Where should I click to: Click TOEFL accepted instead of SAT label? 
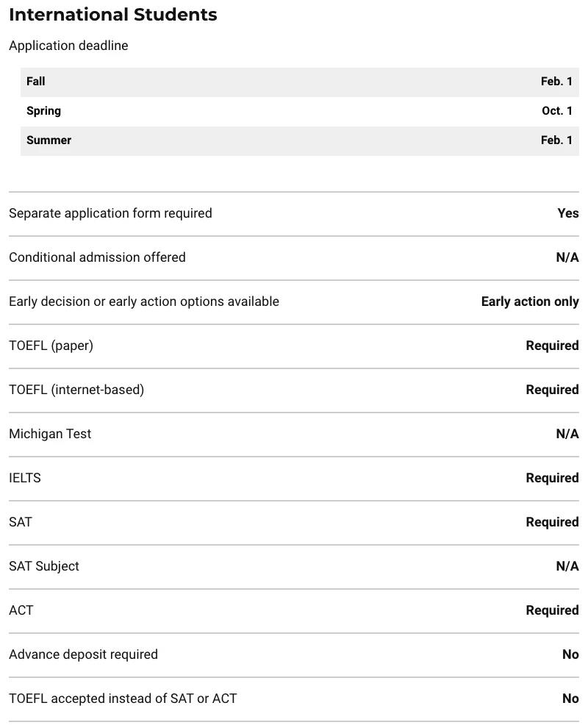(x=123, y=699)
